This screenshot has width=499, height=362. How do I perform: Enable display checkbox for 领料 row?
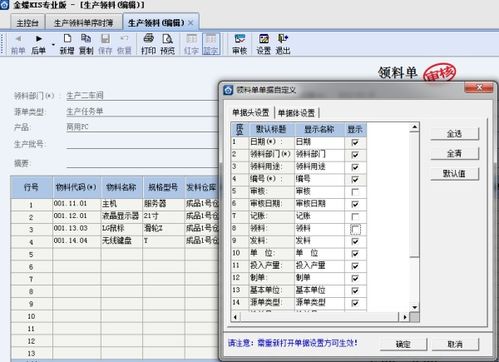[x=355, y=229]
